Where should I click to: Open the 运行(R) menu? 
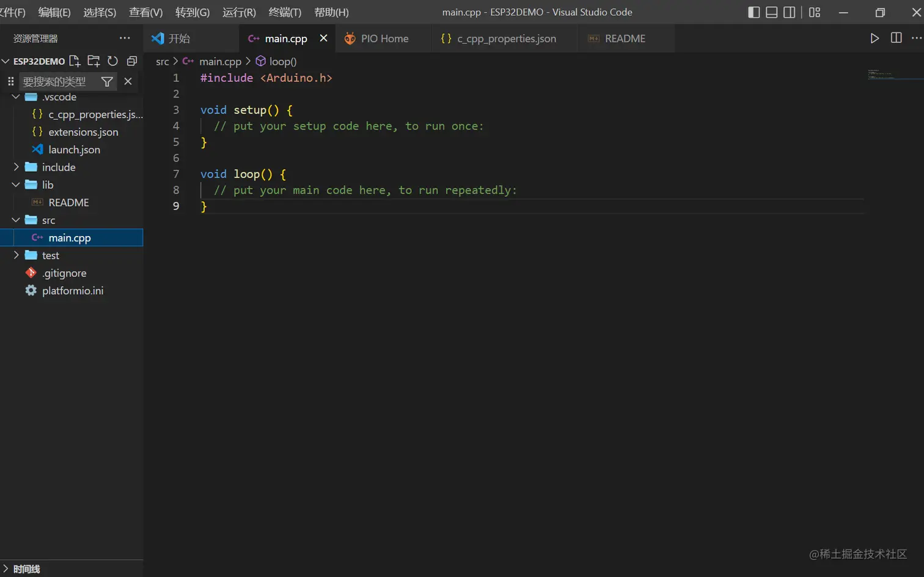(239, 12)
